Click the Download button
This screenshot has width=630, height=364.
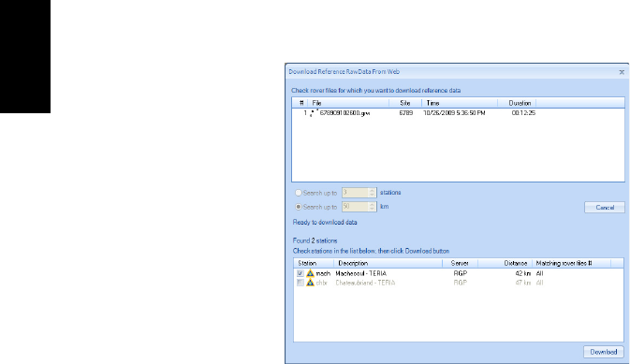click(604, 352)
